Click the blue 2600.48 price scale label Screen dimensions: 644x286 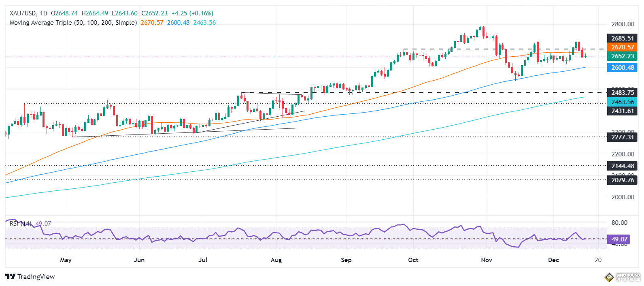tap(622, 68)
